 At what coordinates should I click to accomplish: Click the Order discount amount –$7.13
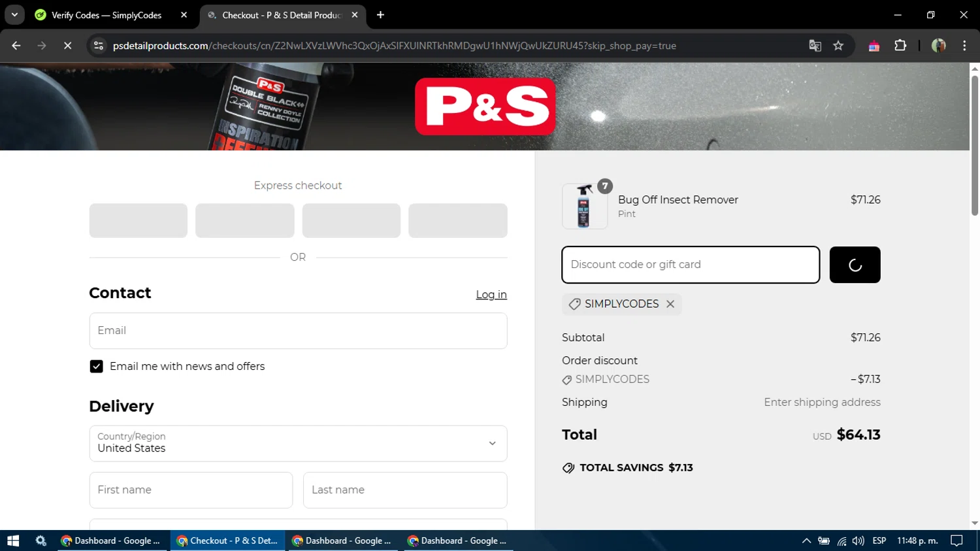[866, 379]
